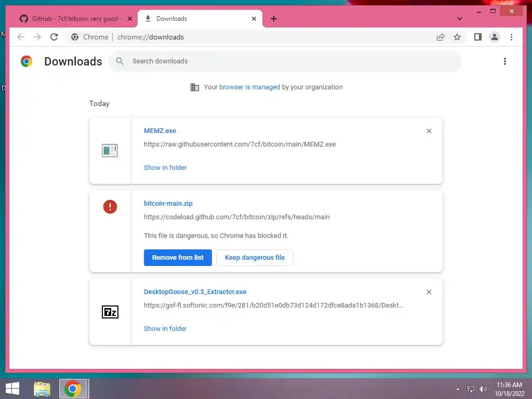Remove DesktopGoose extractor entry with X
532x399 pixels.
click(x=429, y=292)
